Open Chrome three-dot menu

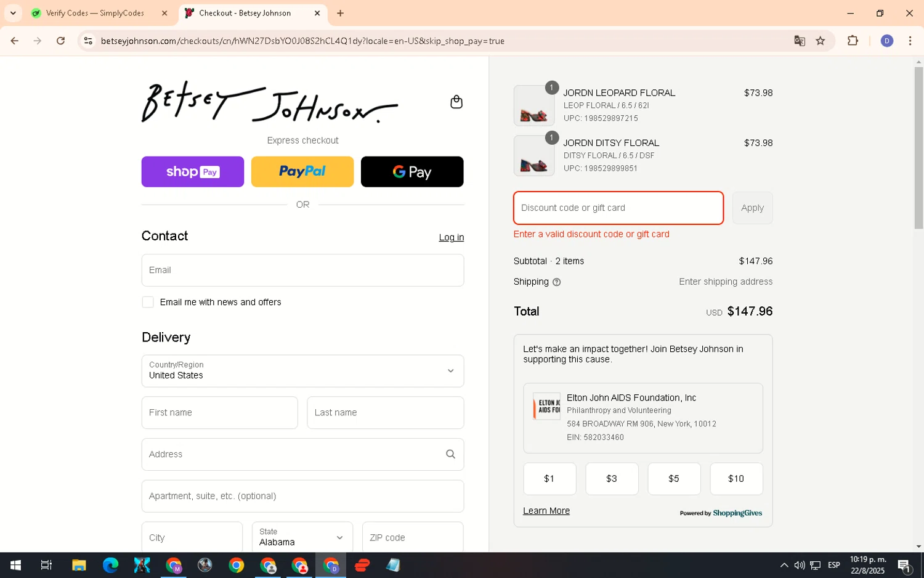pyautogui.click(x=910, y=41)
